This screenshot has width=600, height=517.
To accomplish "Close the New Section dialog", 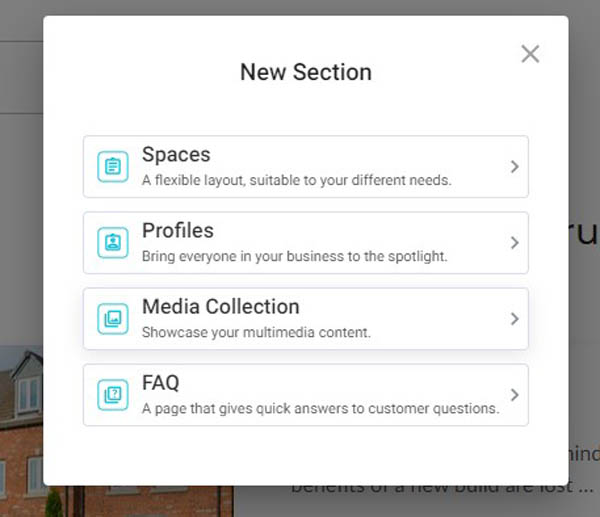I will [x=530, y=54].
